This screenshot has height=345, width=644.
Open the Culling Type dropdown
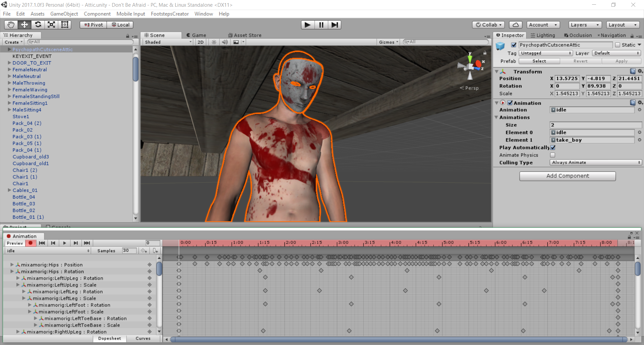coord(595,162)
